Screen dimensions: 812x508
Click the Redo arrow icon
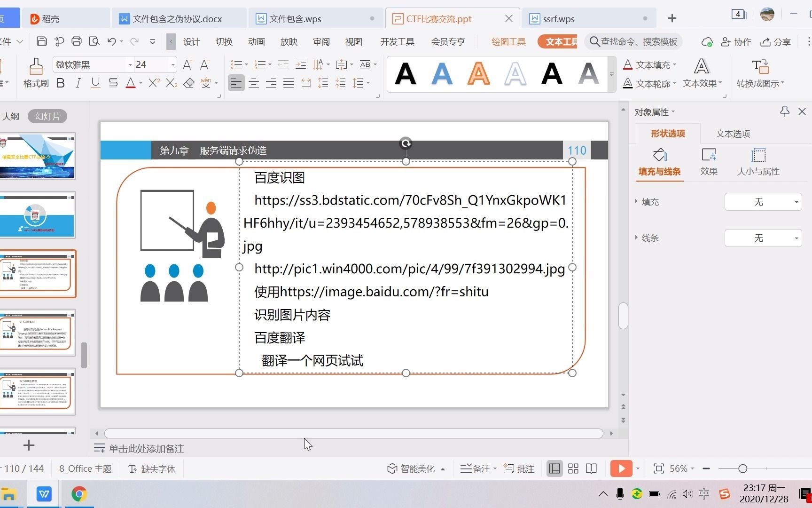(134, 41)
